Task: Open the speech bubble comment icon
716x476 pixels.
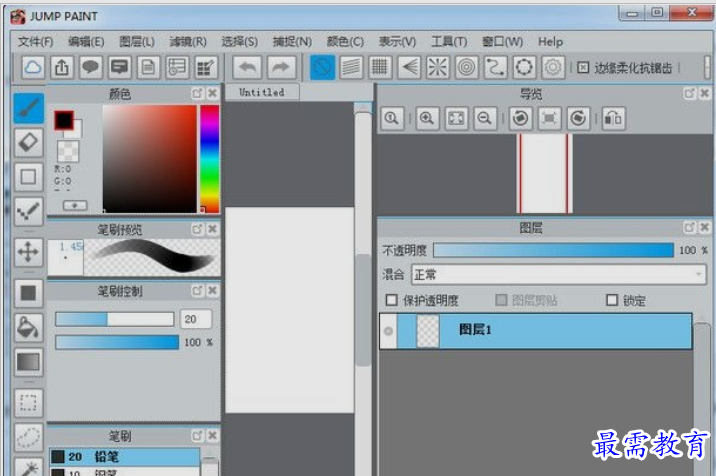Action: [x=91, y=68]
